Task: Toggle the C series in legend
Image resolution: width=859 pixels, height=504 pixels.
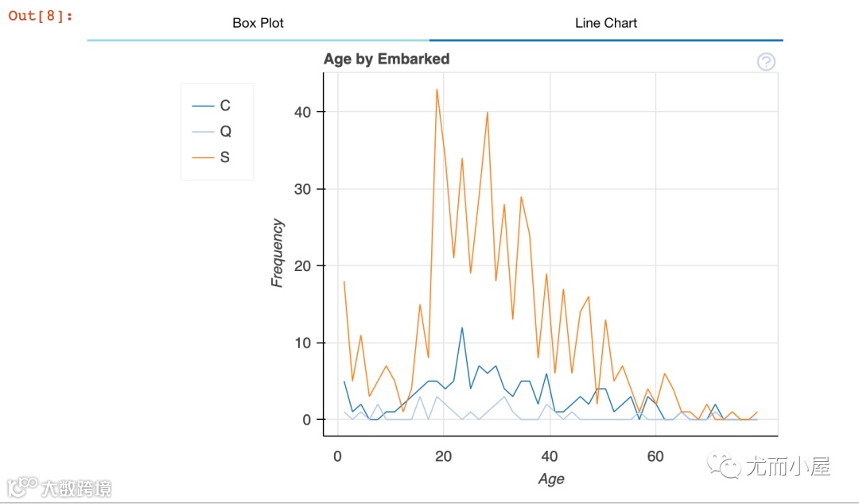Action: tap(212, 105)
